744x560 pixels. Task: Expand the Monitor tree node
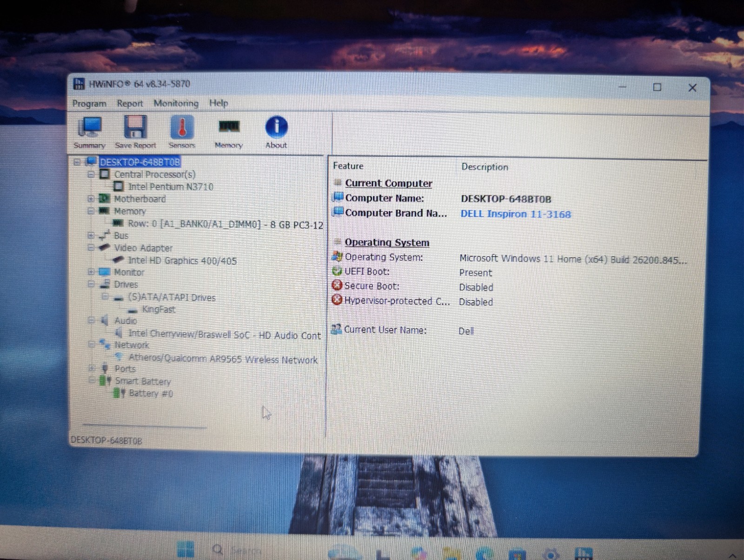(91, 272)
